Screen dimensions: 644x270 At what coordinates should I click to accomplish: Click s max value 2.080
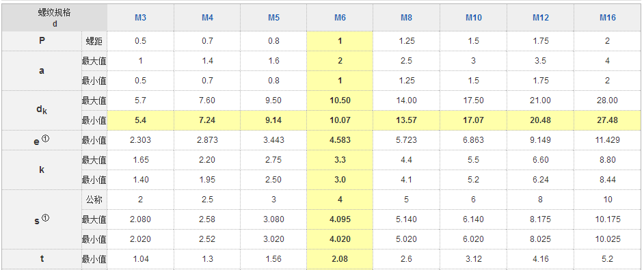[x=140, y=219]
